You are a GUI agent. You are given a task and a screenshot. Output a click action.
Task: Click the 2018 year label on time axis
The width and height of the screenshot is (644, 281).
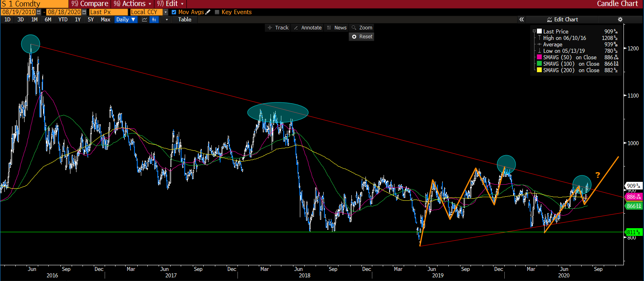pyautogui.click(x=305, y=275)
